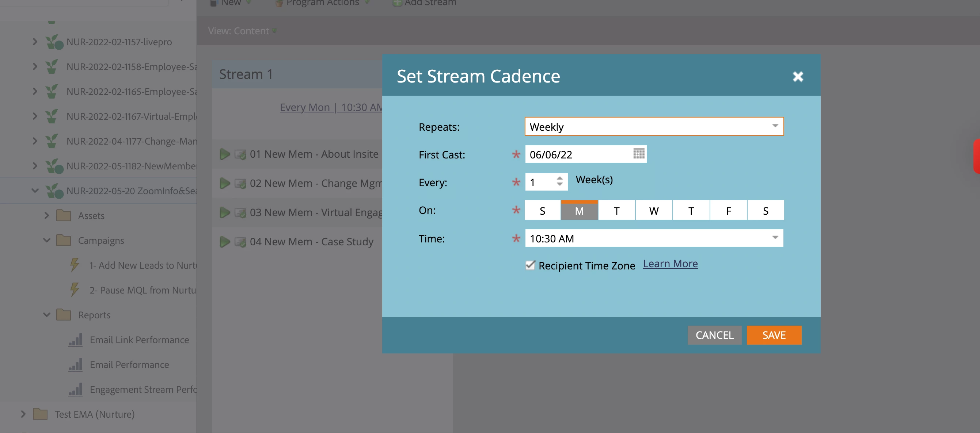Click the SAVE button

coord(774,335)
